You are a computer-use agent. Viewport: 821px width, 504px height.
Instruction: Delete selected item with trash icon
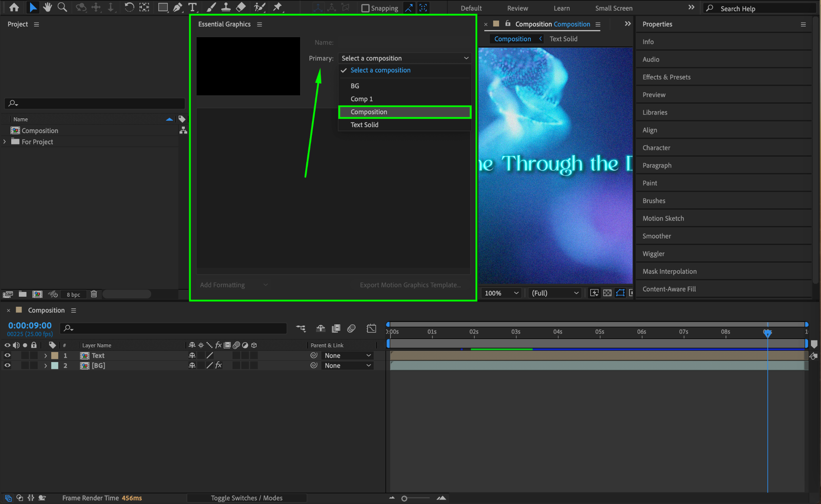point(94,294)
